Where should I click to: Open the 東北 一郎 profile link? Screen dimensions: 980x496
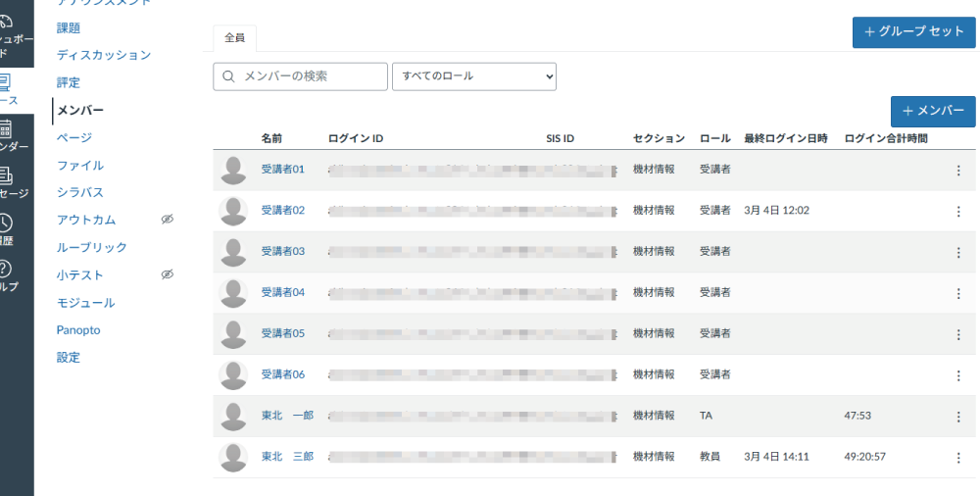(287, 416)
